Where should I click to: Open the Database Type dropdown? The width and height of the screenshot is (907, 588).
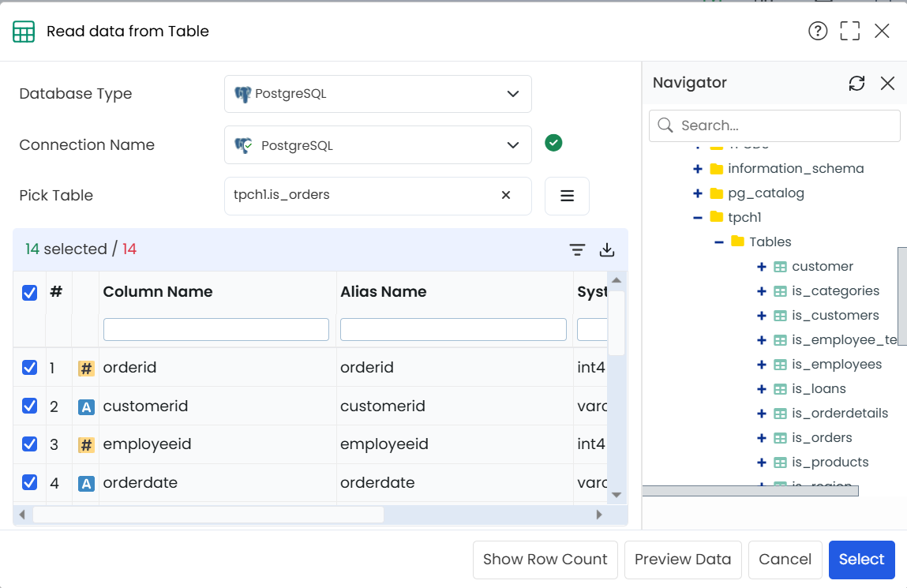pyautogui.click(x=378, y=94)
